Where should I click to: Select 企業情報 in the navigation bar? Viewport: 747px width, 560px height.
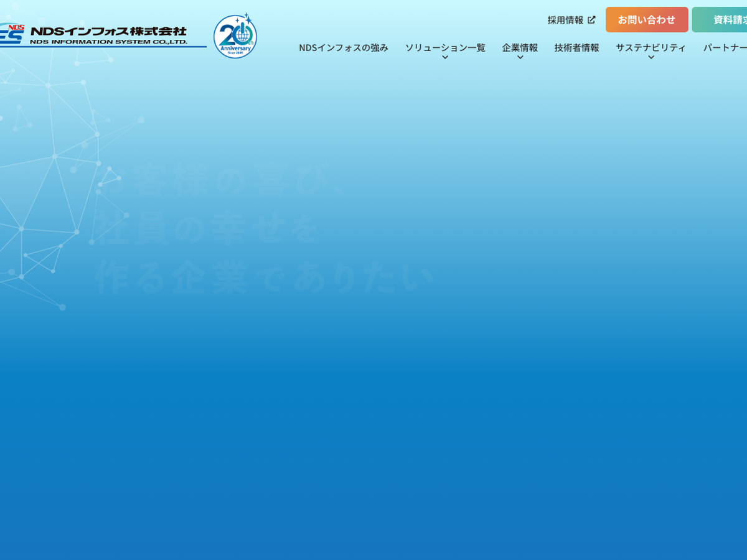(x=520, y=47)
